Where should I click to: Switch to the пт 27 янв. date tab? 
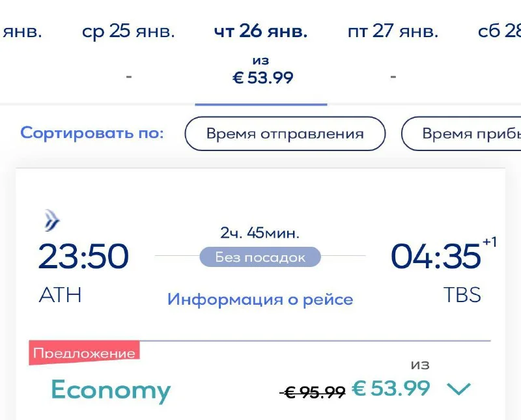coord(393,31)
